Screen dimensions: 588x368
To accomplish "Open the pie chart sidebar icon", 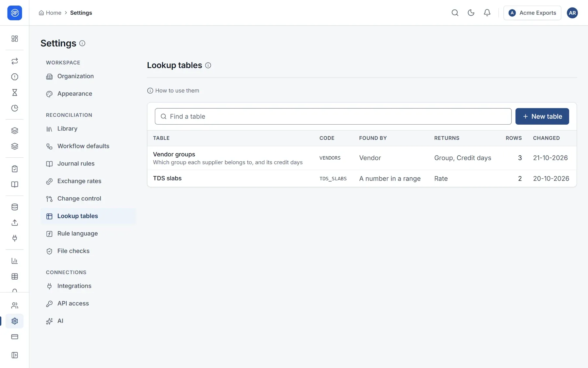I will 15,108.
